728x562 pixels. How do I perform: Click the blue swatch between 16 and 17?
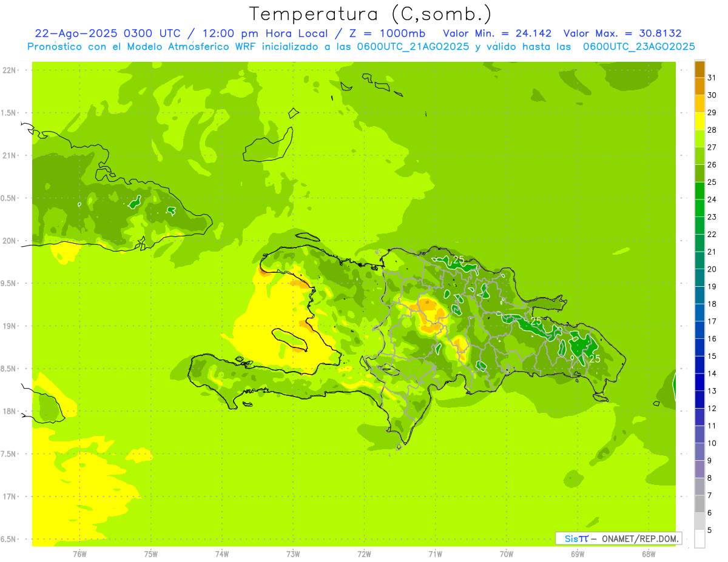pos(699,330)
